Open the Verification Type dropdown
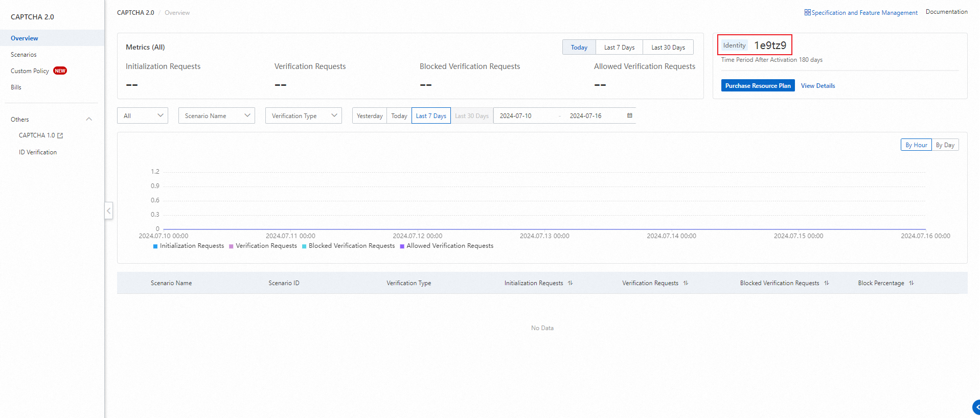 pos(304,116)
